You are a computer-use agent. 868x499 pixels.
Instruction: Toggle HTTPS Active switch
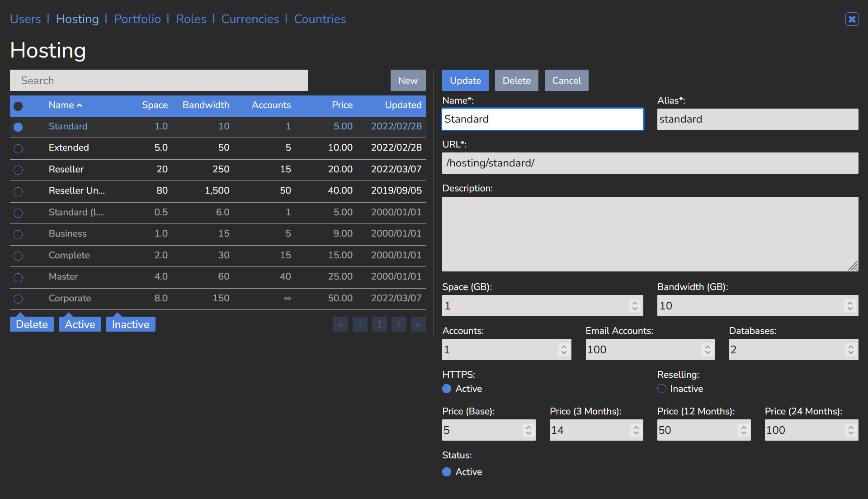coord(447,389)
